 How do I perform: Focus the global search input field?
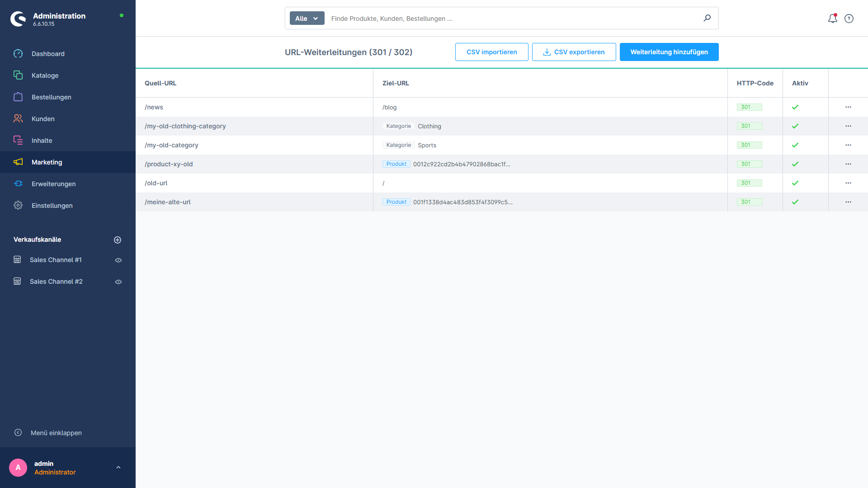511,19
